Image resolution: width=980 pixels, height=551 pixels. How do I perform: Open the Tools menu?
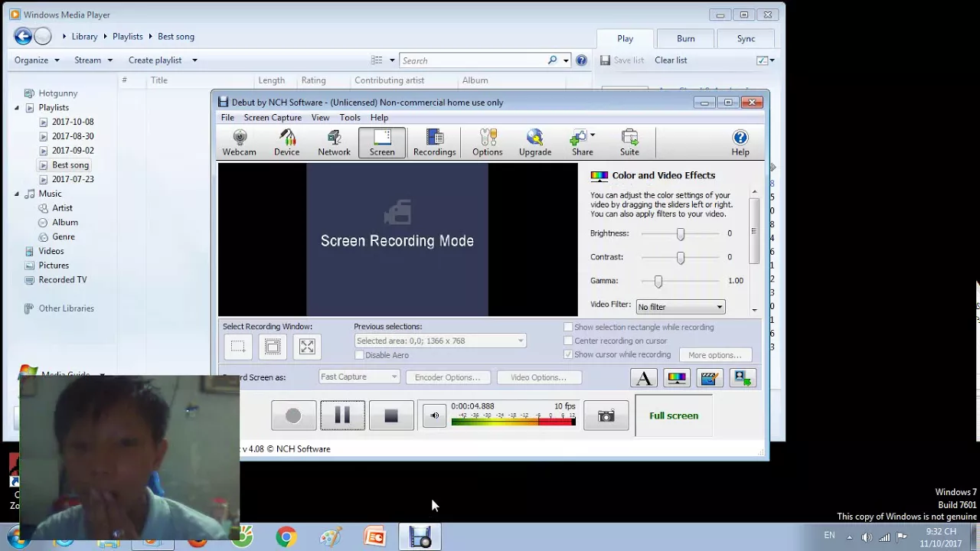pyautogui.click(x=350, y=118)
